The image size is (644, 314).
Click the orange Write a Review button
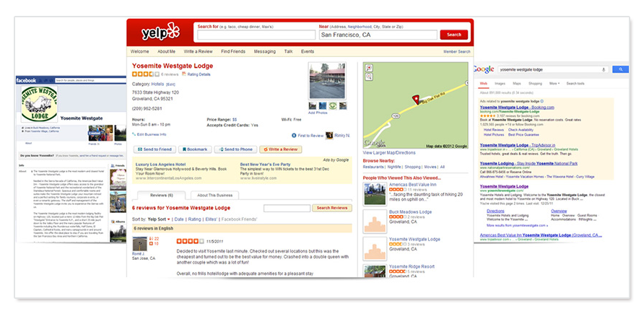click(x=281, y=149)
